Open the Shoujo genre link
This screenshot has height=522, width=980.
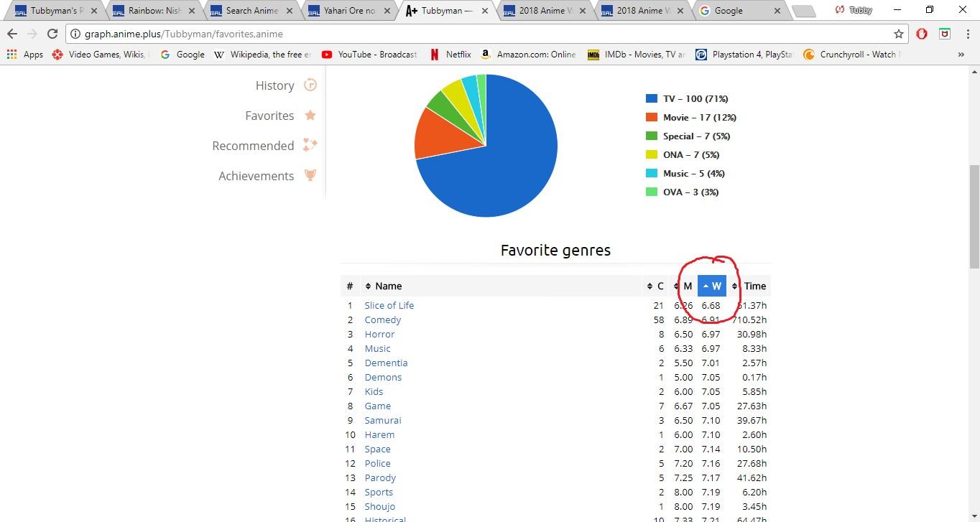tap(379, 506)
